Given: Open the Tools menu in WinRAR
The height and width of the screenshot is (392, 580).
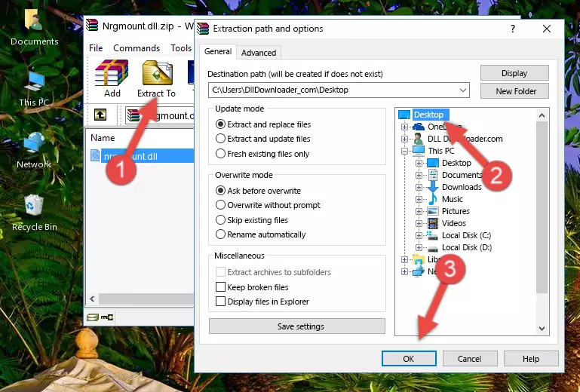Looking at the screenshot, I should [x=181, y=48].
